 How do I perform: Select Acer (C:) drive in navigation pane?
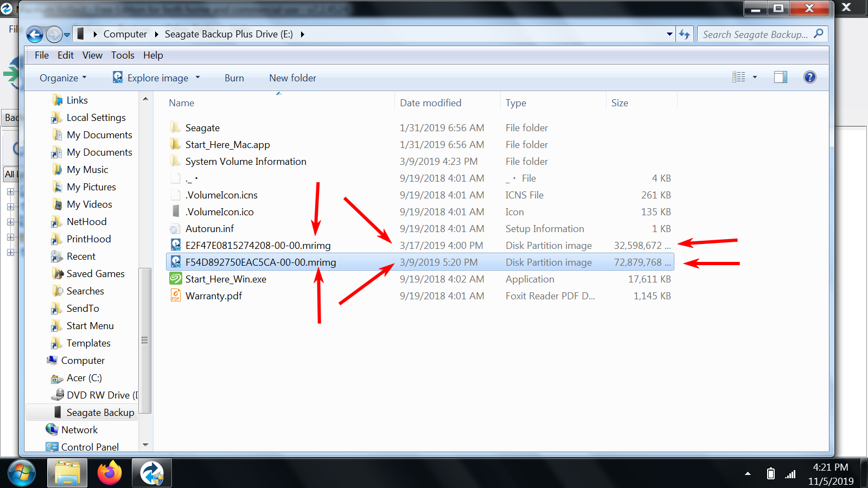84,378
